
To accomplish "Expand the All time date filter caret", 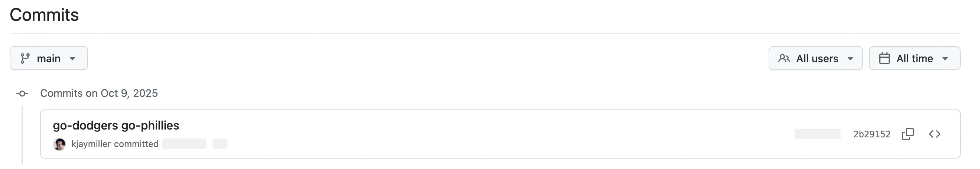I will click(x=945, y=59).
